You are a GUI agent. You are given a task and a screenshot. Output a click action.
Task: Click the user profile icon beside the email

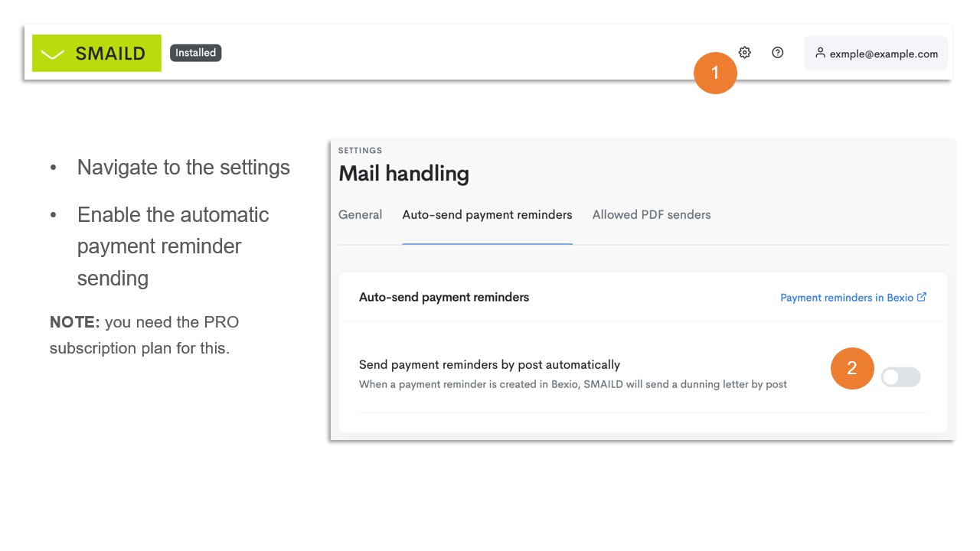820,53
